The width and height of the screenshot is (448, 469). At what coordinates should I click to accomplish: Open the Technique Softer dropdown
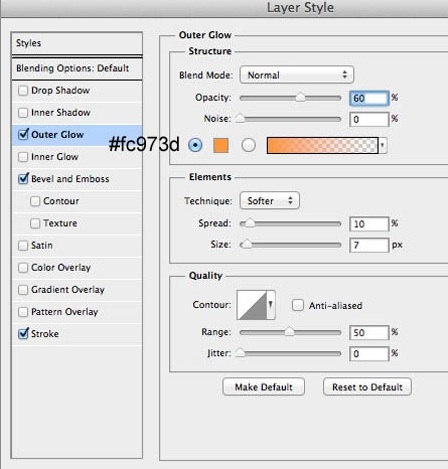[x=270, y=201]
